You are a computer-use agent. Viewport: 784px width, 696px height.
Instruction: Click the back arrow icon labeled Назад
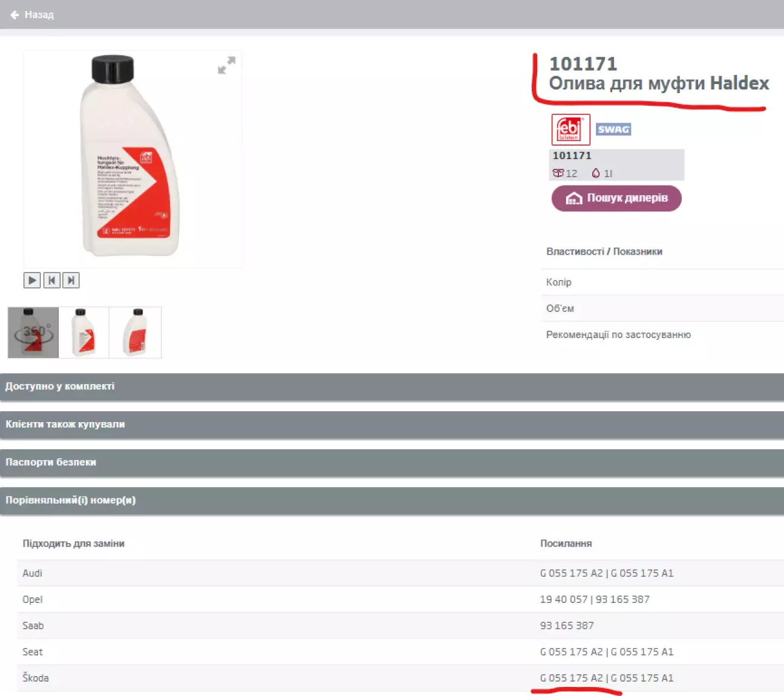[x=15, y=15]
